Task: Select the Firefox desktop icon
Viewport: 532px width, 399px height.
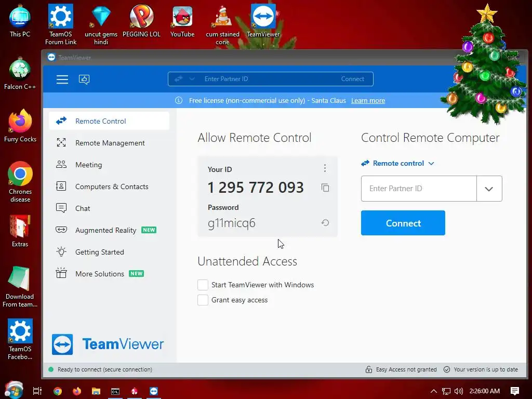Action: pyautogui.click(x=20, y=126)
